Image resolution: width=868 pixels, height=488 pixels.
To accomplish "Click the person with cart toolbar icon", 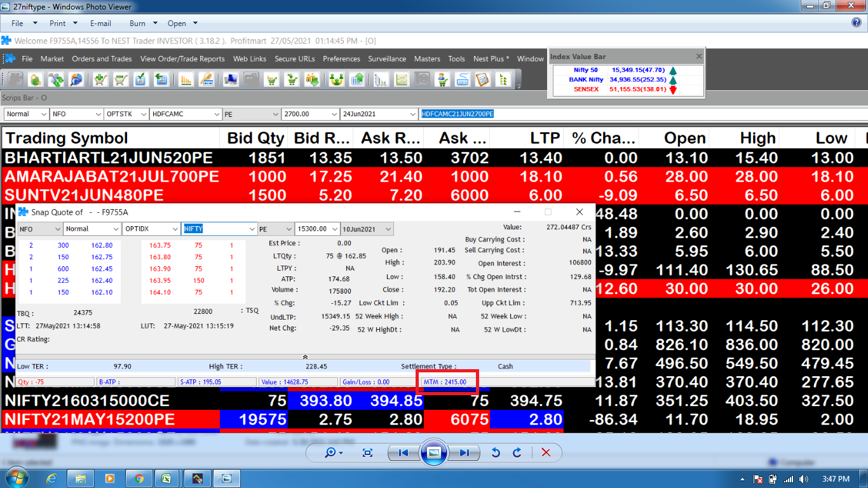I will 441,79.
